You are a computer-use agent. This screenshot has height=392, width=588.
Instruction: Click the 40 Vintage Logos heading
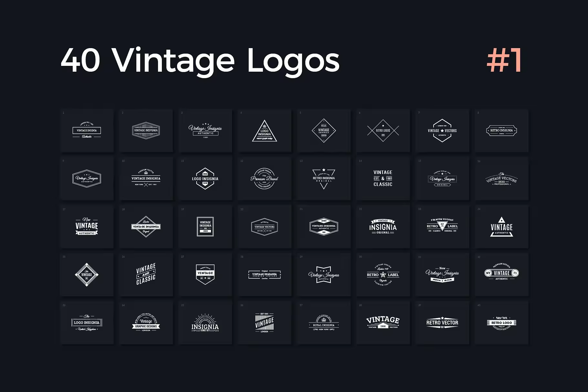[200, 61]
